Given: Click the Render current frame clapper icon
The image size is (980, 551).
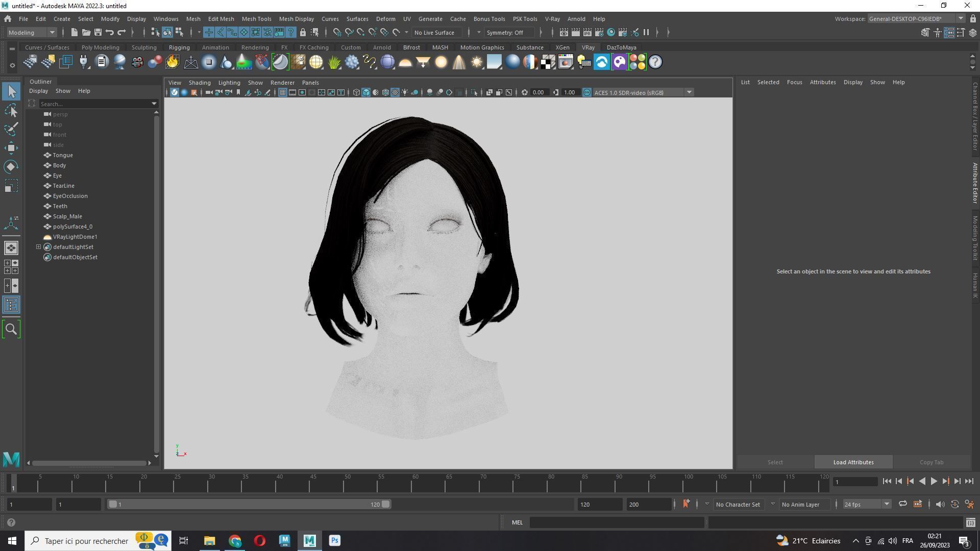Looking at the screenshot, I should [575, 32].
